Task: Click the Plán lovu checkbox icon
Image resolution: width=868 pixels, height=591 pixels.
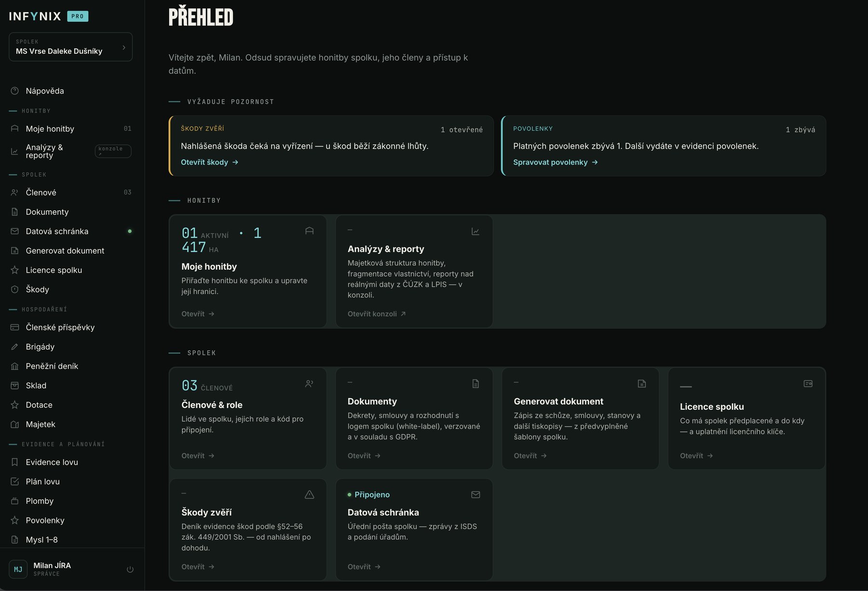Action: tap(15, 481)
